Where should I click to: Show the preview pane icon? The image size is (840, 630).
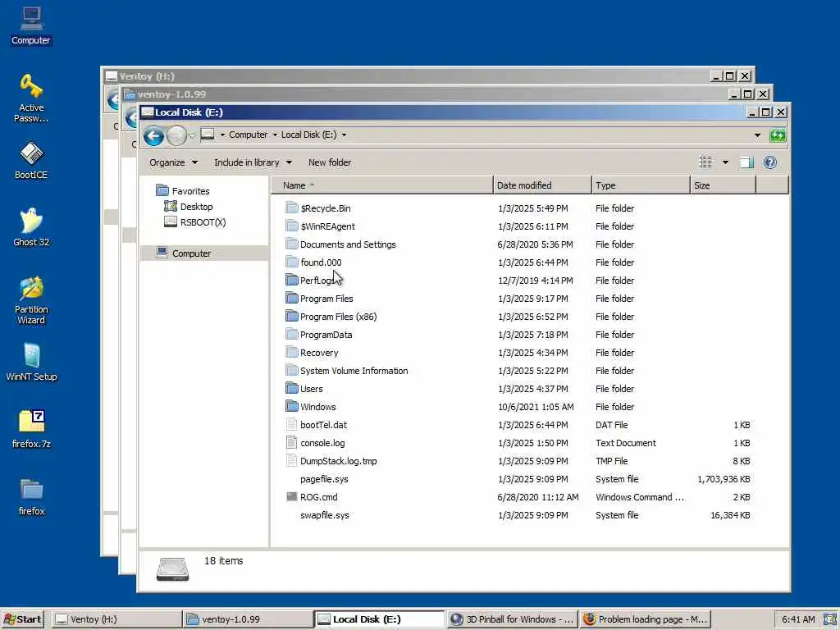(x=746, y=162)
